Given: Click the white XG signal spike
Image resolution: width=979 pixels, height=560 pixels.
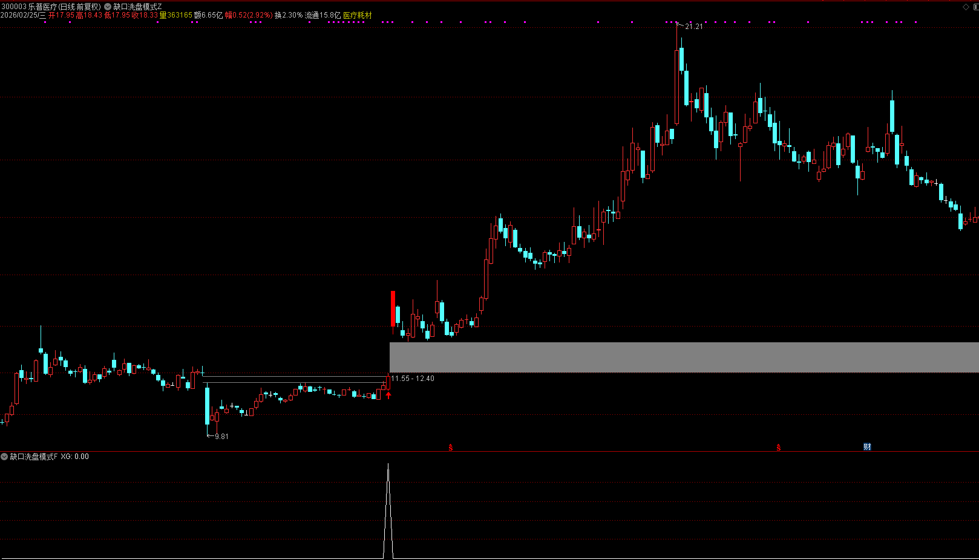Looking at the screenshot, I should [388, 511].
